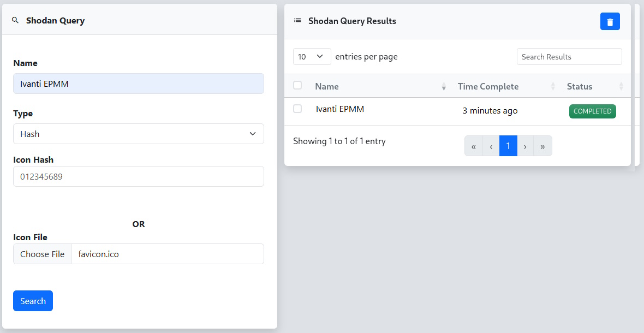Click the Icon File label
644x333 pixels.
click(x=31, y=237)
